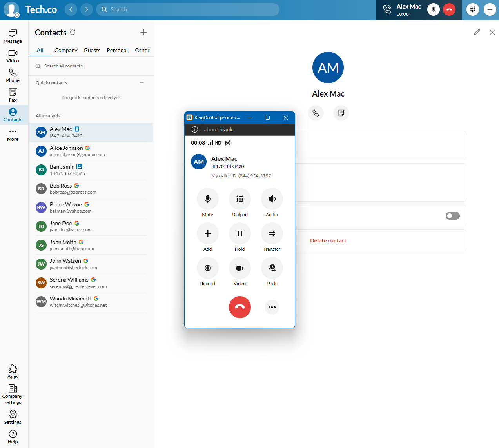Adjust audio output for the call
Screen dimensions: 499x448
[272, 199]
